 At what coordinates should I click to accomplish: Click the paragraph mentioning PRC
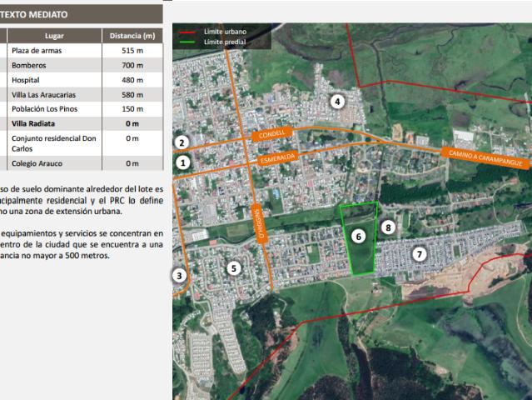(82, 200)
